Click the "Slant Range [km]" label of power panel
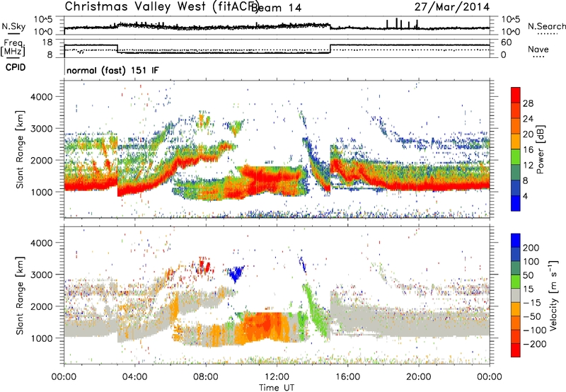Screen dimensions: 566x392 click(x=20, y=149)
